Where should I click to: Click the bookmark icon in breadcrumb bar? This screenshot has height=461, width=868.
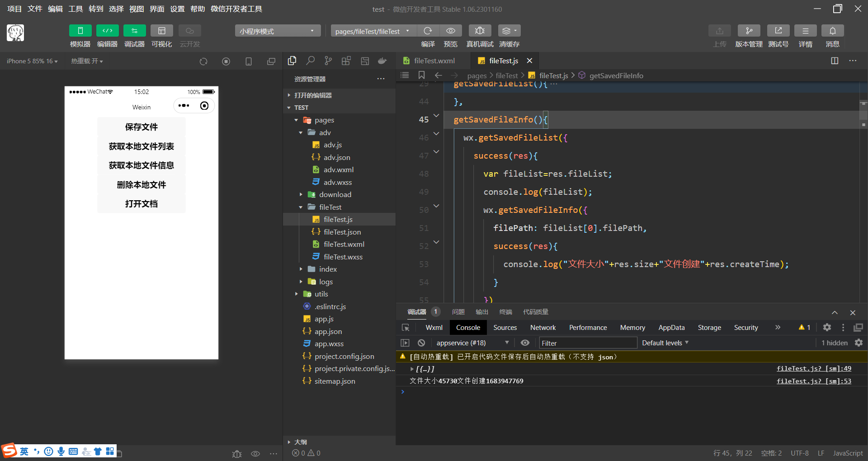[421, 75]
